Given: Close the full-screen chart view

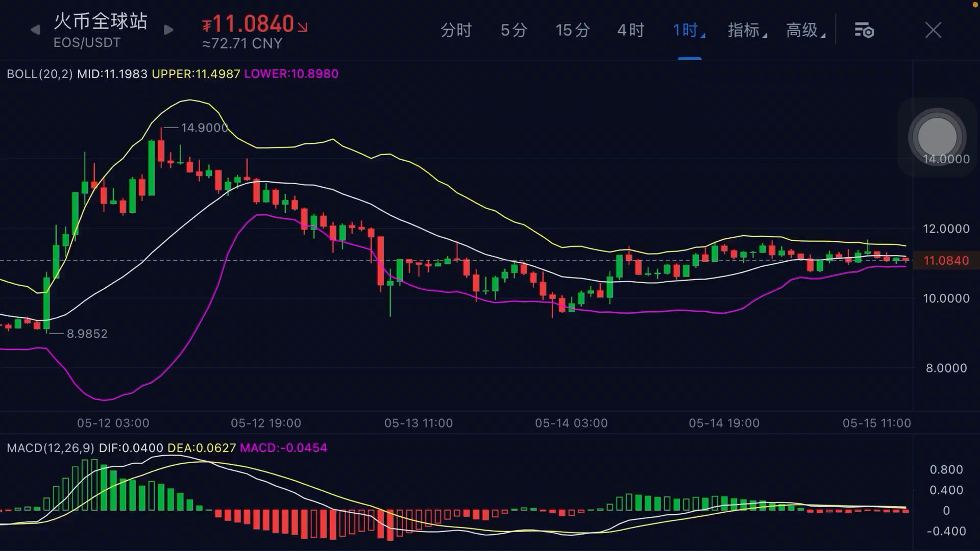Looking at the screenshot, I should [933, 30].
